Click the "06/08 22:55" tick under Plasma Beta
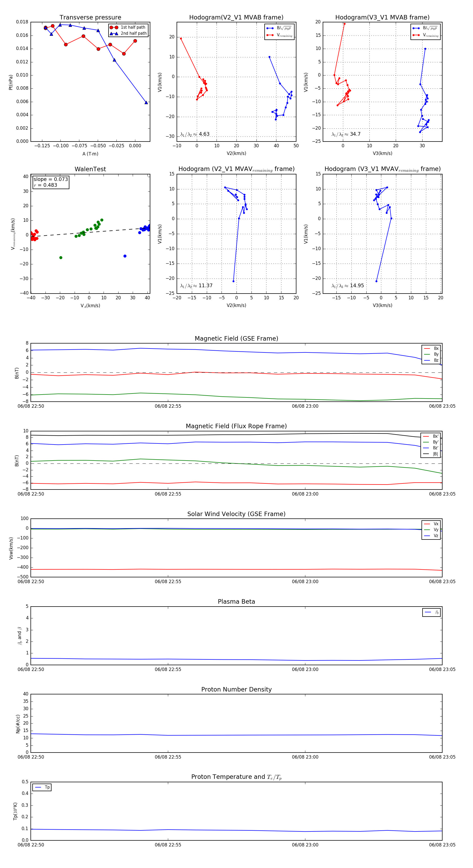The height and width of the screenshot is (868, 473). (x=168, y=669)
